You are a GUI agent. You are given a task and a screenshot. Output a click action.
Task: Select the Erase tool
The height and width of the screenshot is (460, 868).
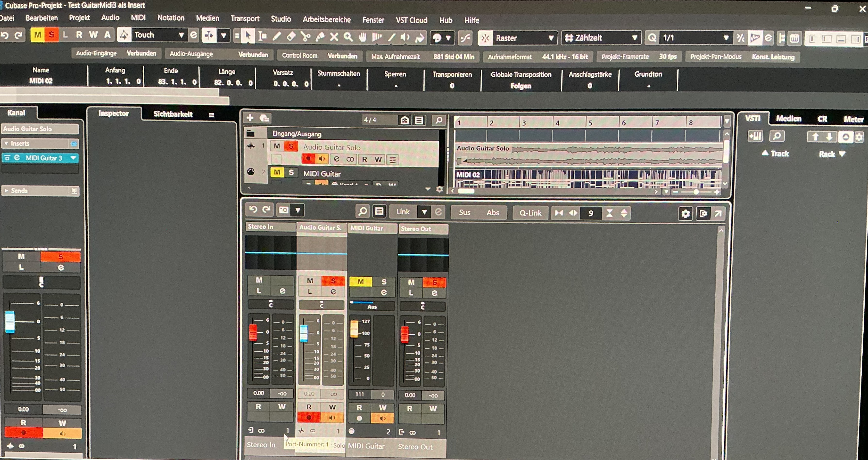tap(291, 37)
